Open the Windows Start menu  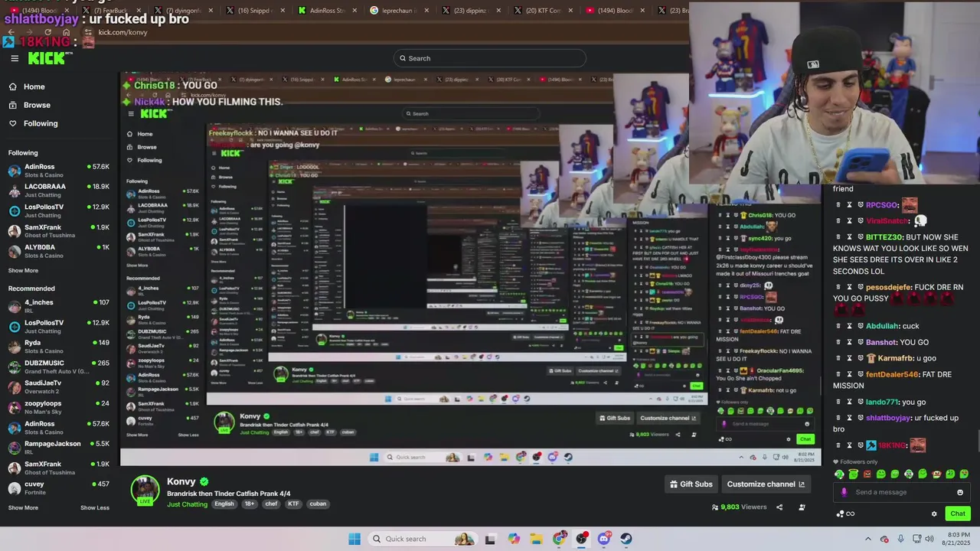point(354,539)
